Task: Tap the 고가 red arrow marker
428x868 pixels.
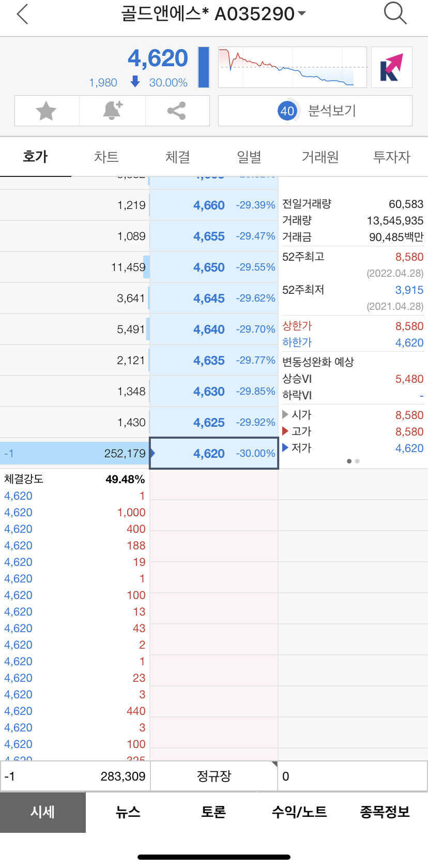Action: (x=285, y=431)
